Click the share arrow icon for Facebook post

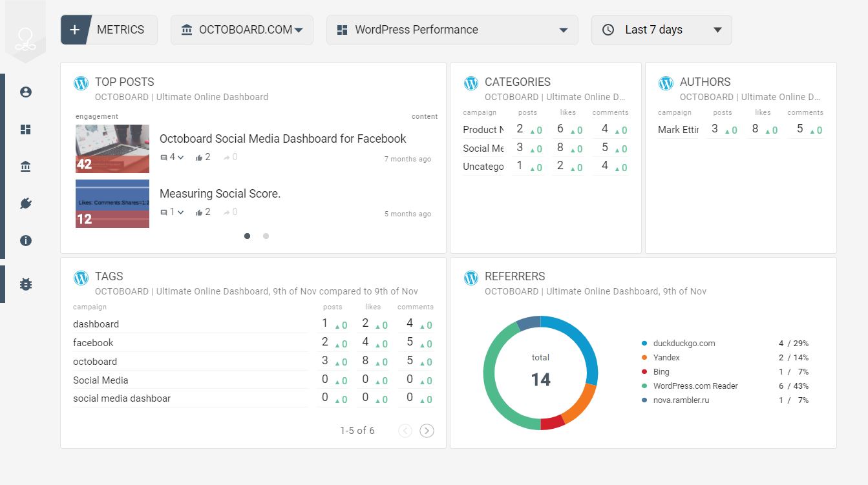pos(227,157)
